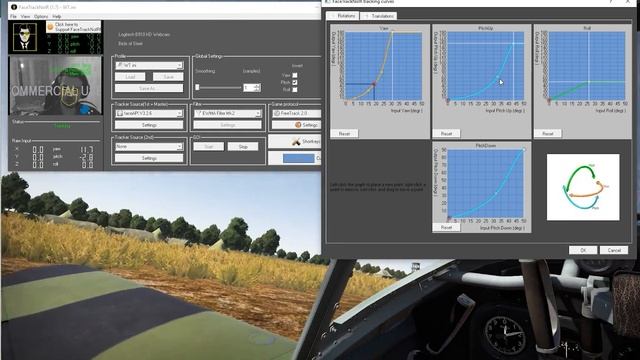Image resolution: width=640 pixels, height=360 pixels.
Task: Click the Support FaceTrackNoIR donate icon
Action: click(x=51, y=27)
